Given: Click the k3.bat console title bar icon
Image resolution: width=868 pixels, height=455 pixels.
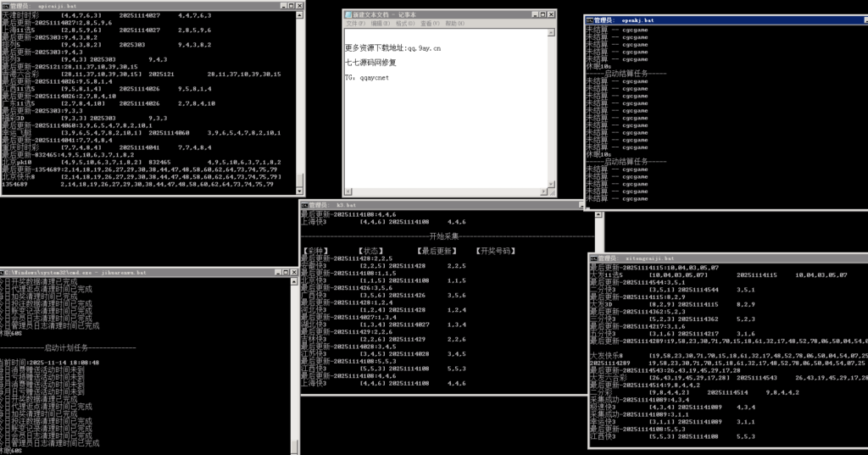Looking at the screenshot, I should pos(305,205).
